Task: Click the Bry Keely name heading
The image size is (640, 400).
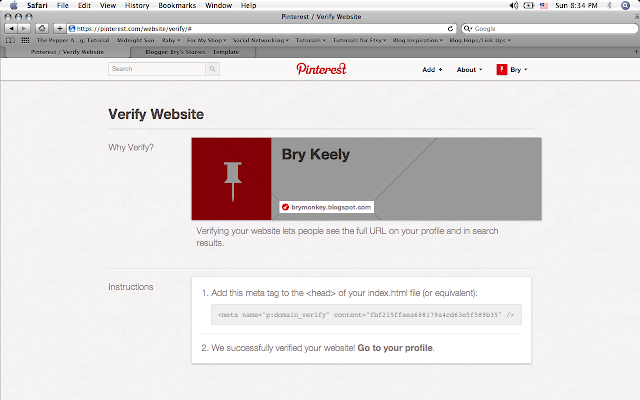Action: pyautogui.click(x=316, y=155)
